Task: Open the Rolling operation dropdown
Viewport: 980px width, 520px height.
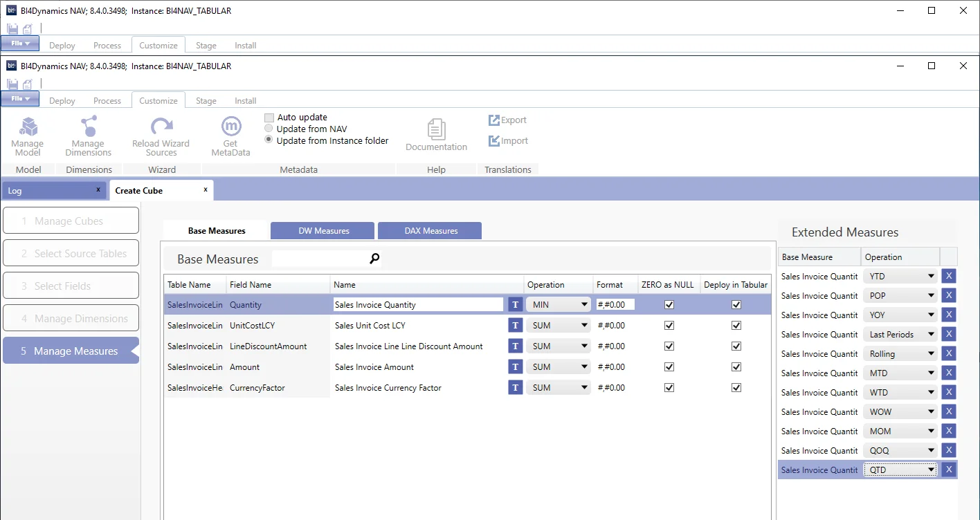Action: click(x=900, y=354)
